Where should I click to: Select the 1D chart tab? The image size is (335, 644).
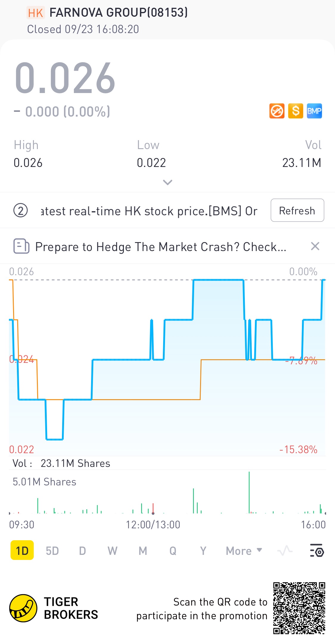click(x=22, y=551)
